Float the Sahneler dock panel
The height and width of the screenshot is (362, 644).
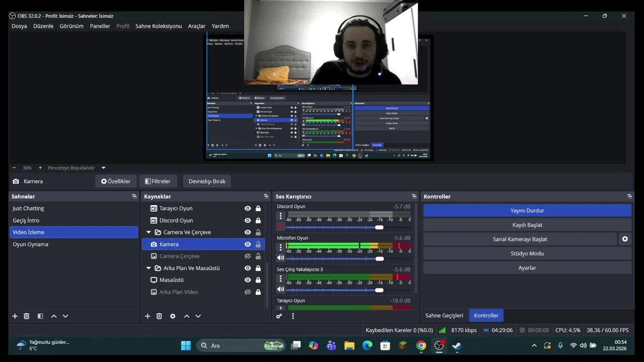pyautogui.click(x=134, y=197)
